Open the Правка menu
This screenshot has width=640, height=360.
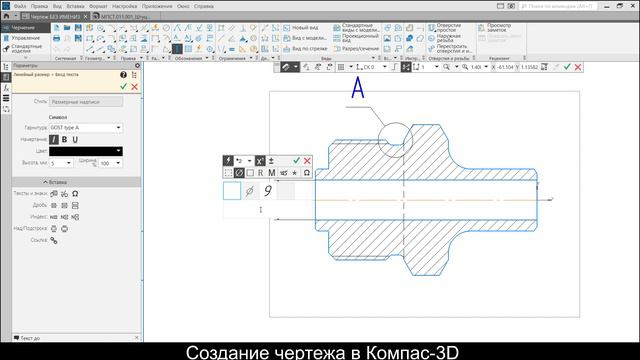pos(39,6)
